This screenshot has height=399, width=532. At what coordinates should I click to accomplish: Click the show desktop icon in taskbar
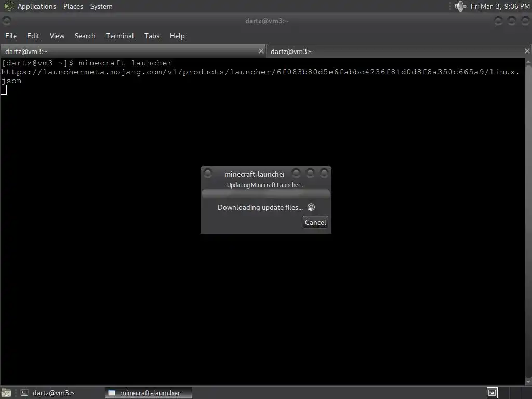click(6, 393)
